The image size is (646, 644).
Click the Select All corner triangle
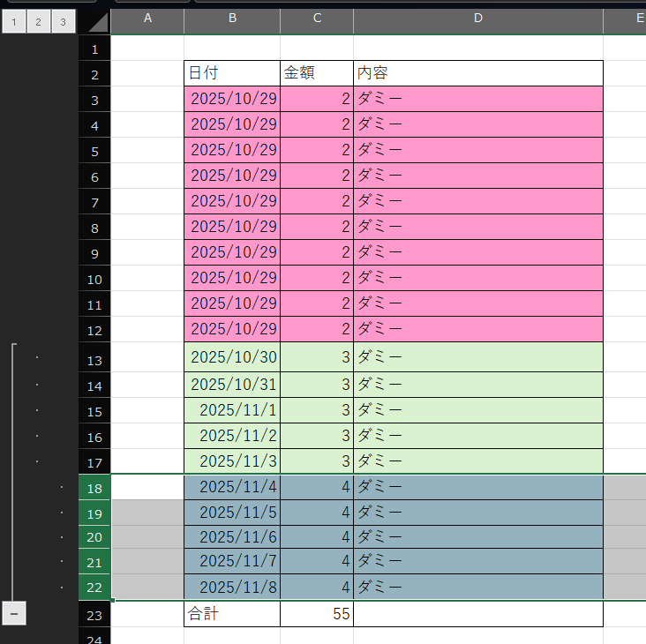coord(98,22)
